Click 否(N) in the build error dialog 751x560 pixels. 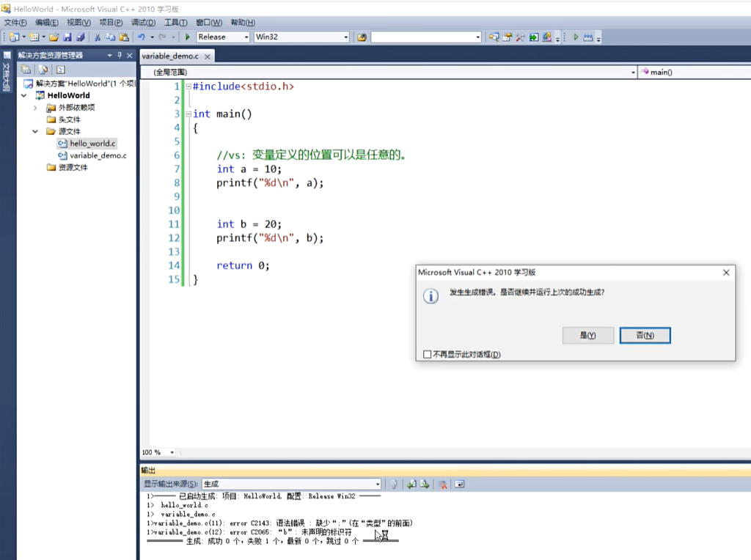[x=645, y=336]
